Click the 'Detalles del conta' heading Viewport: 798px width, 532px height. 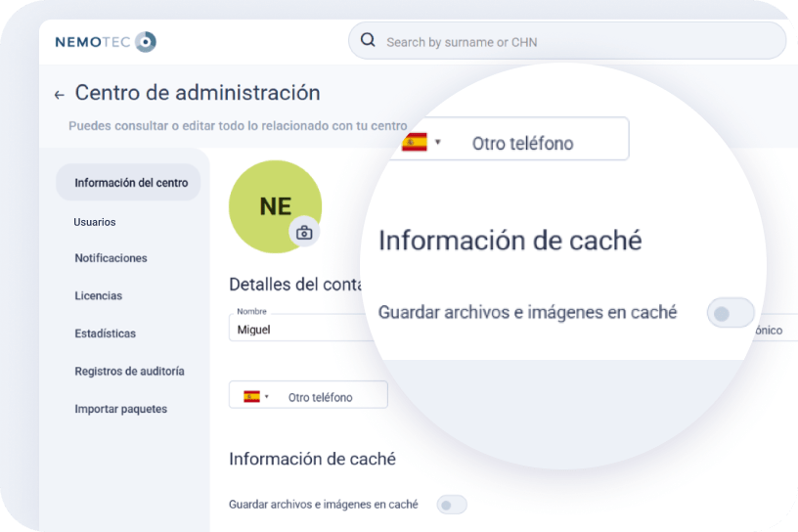point(295,284)
